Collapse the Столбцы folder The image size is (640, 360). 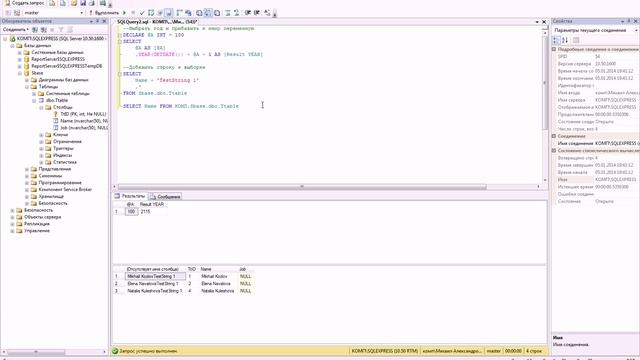pyautogui.click(x=41, y=107)
